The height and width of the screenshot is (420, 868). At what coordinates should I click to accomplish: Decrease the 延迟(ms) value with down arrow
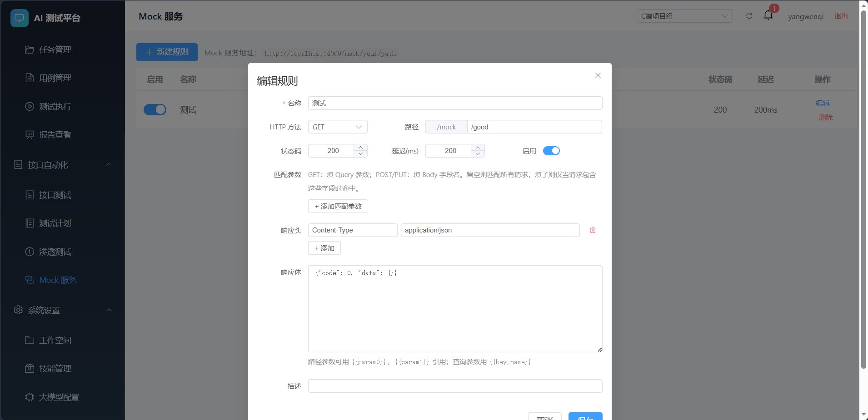[x=478, y=154]
